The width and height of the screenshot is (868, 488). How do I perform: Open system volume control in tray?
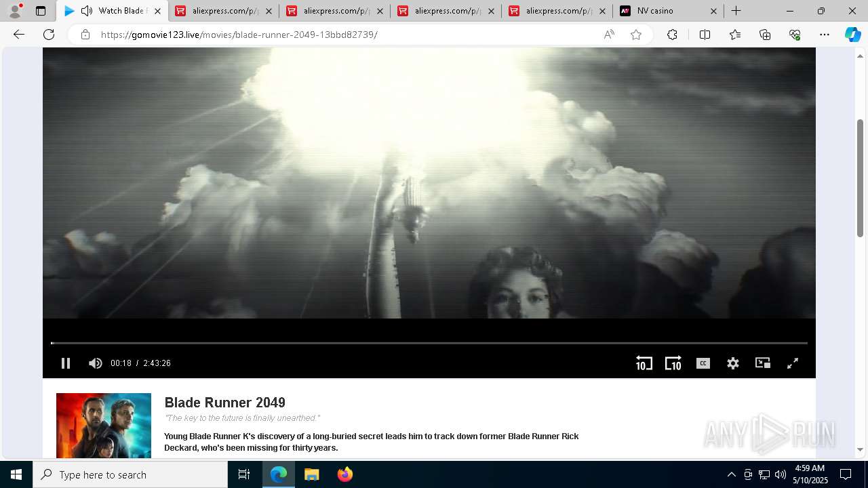click(x=781, y=474)
